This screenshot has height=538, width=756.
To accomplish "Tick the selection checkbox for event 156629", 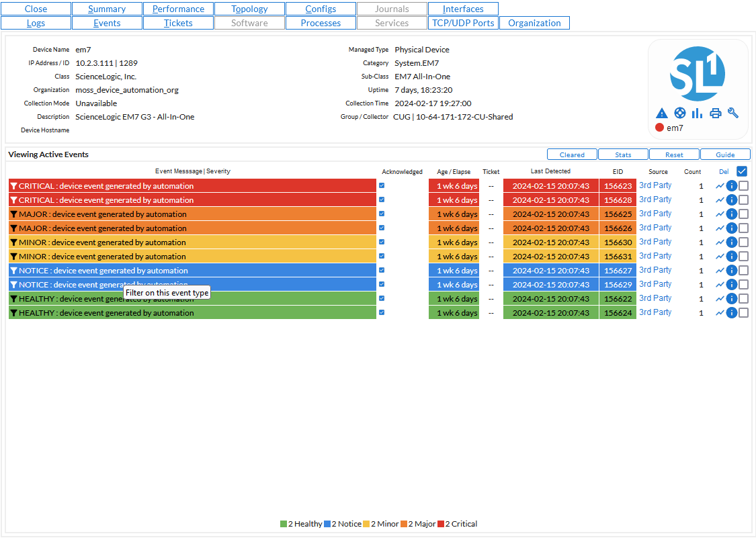I will pos(743,285).
